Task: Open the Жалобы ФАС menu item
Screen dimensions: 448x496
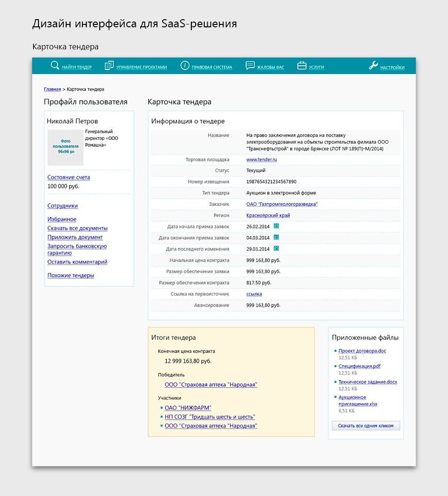Action: (x=271, y=67)
